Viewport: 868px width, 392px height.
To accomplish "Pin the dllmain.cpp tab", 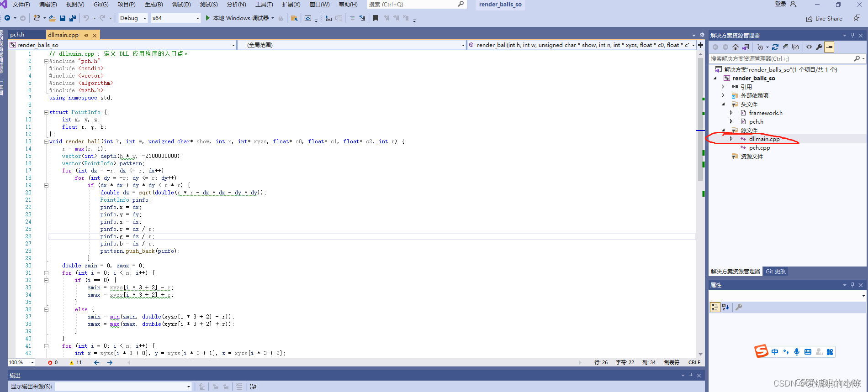I will coord(86,35).
